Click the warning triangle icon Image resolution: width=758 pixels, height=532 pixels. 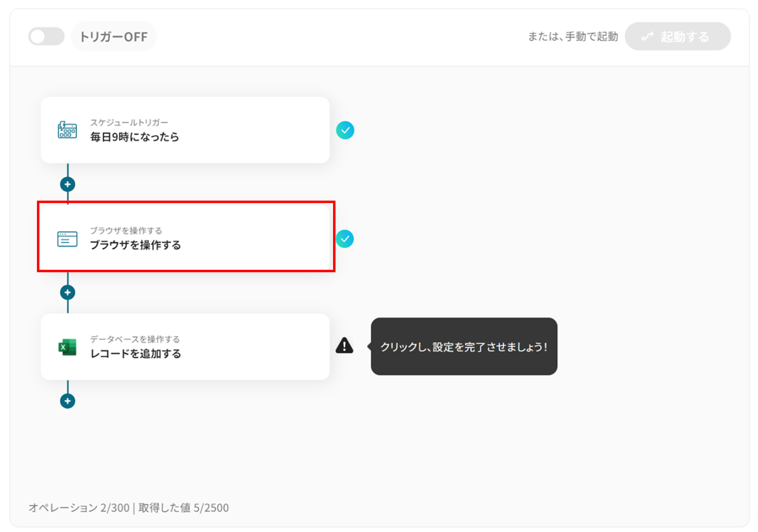pyautogui.click(x=344, y=346)
